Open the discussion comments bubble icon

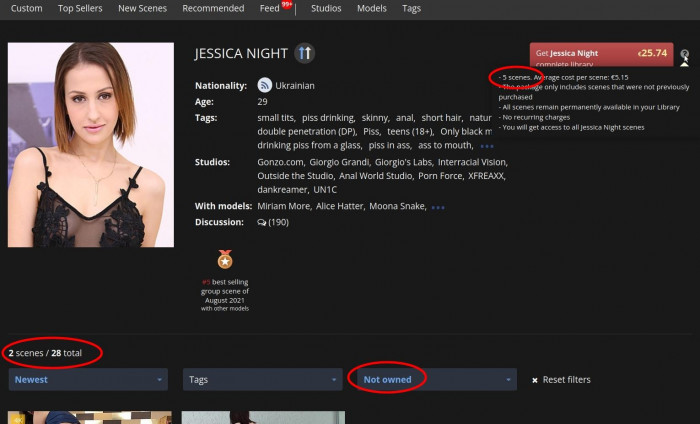point(262,222)
